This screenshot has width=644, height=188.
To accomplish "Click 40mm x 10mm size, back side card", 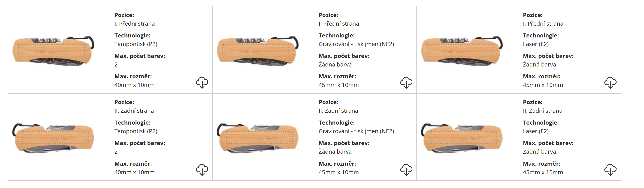I will [x=134, y=172].
